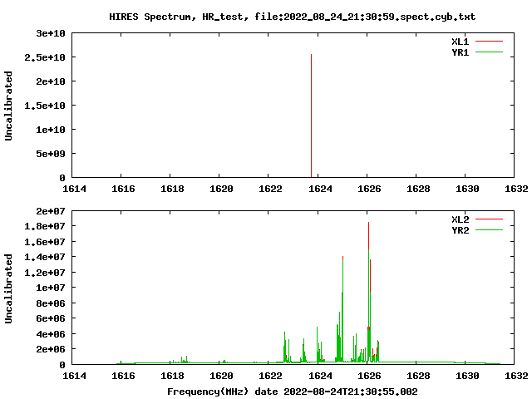The image size is (532, 399).
Task: Click the 2.5e+10 tick label
Action: pyautogui.click(x=44, y=57)
